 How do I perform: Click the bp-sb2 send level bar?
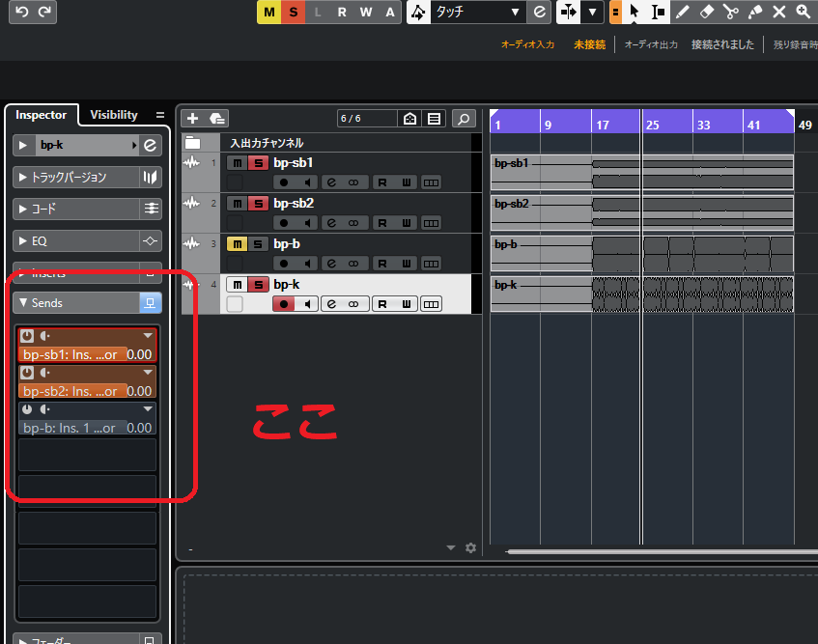[72, 391]
